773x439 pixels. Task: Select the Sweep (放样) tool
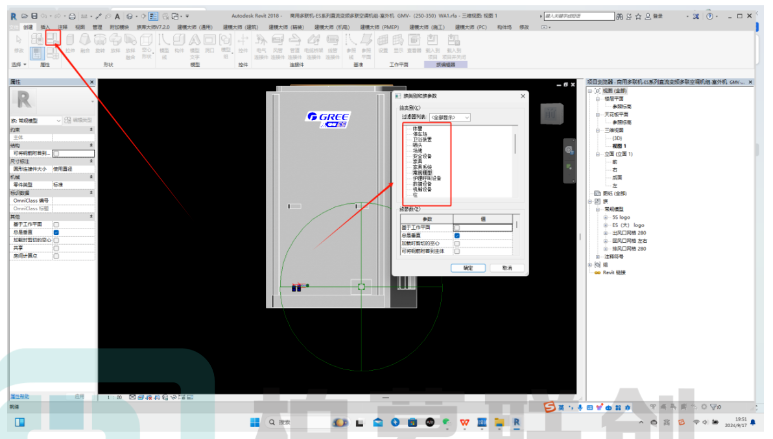(115, 42)
